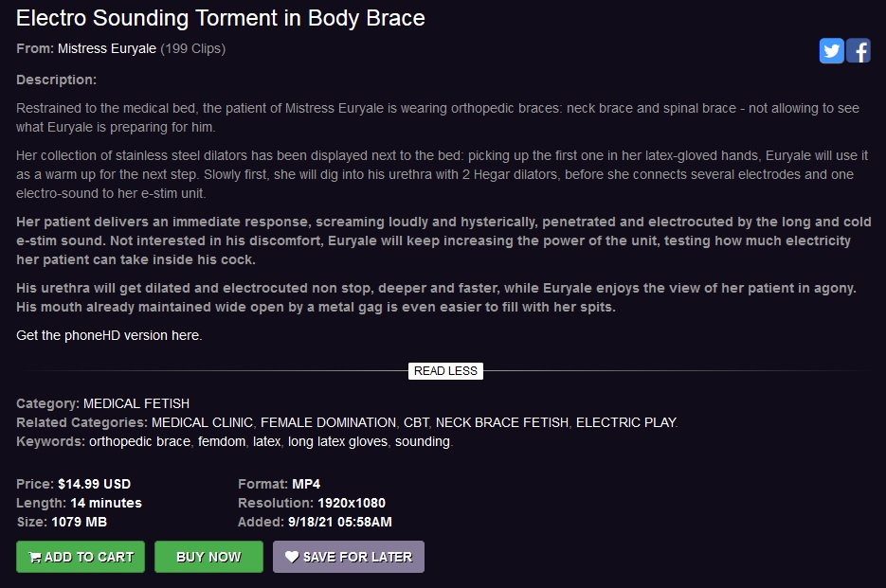Share this clip on Twitter

tap(831, 51)
